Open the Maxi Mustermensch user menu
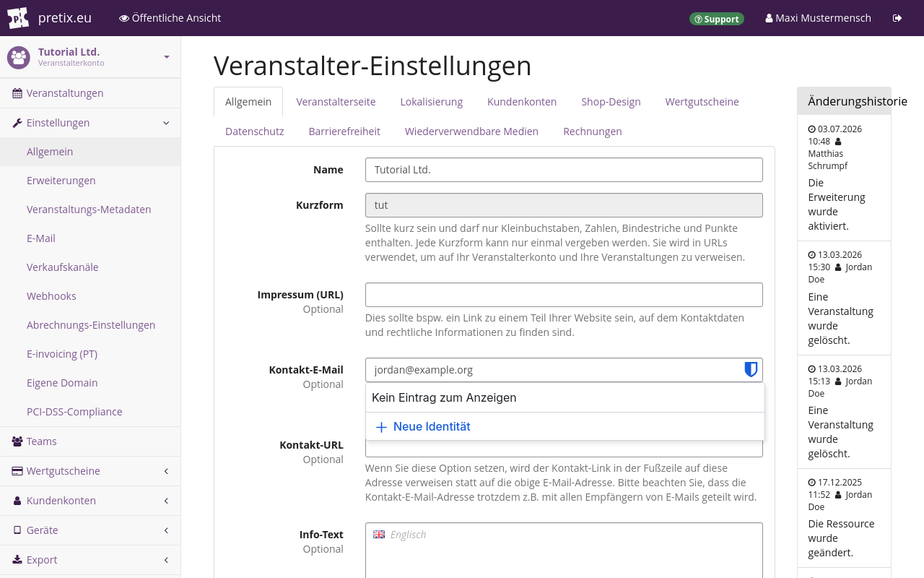The width and height of the screenshot is (924, 578). click(x=818, y=18)
